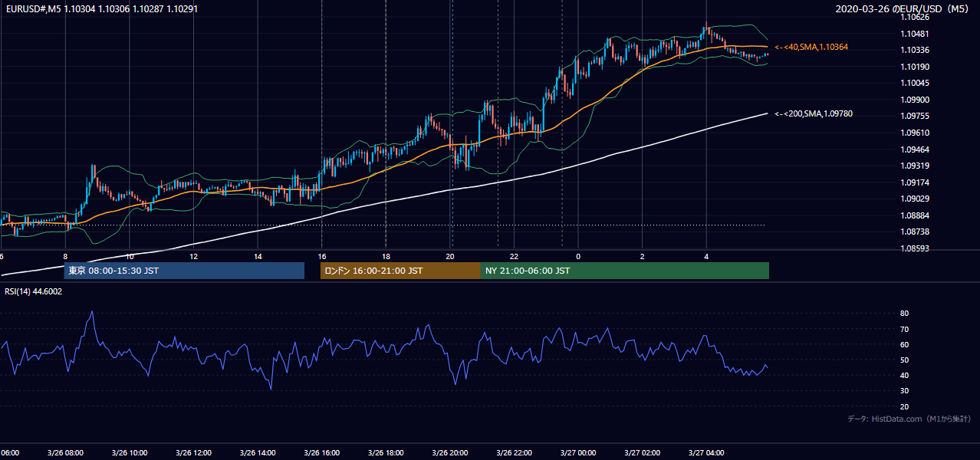Select the 200 SMA label reading 1.09780
Viewport: 980px width, 460px height.
click(x=814, y=114)
